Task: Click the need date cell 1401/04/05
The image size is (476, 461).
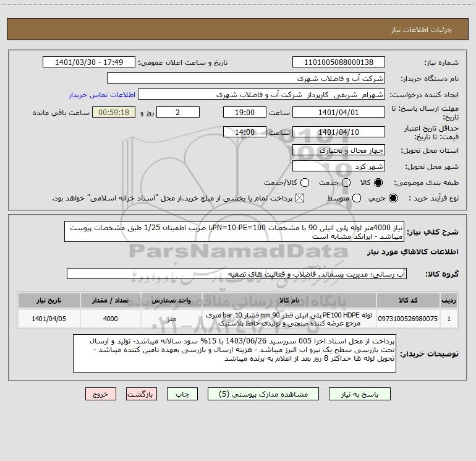Action: click(x=49, y=319)
